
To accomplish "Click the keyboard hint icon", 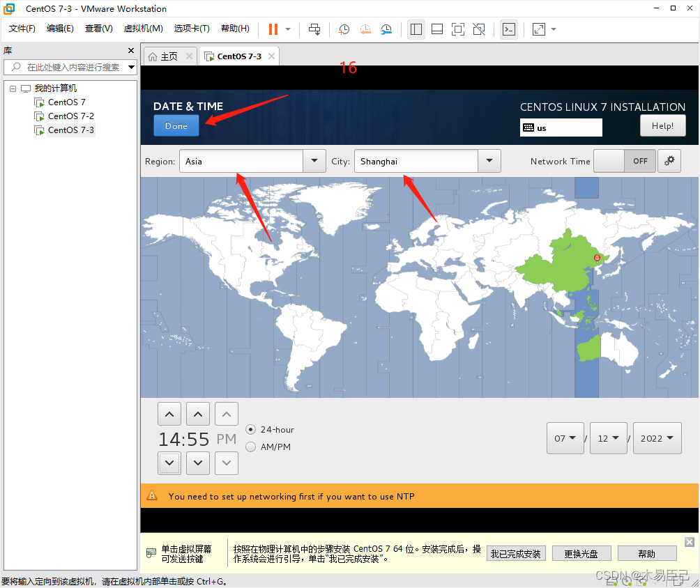I will tap(151, 553).
